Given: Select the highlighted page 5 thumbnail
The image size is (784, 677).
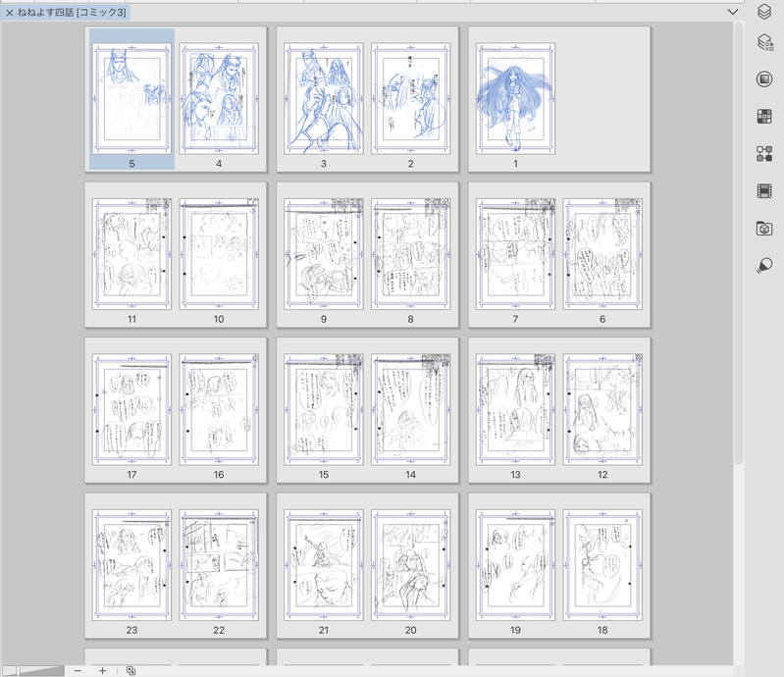Looking at the screenshot, I should tap(131, 99).
